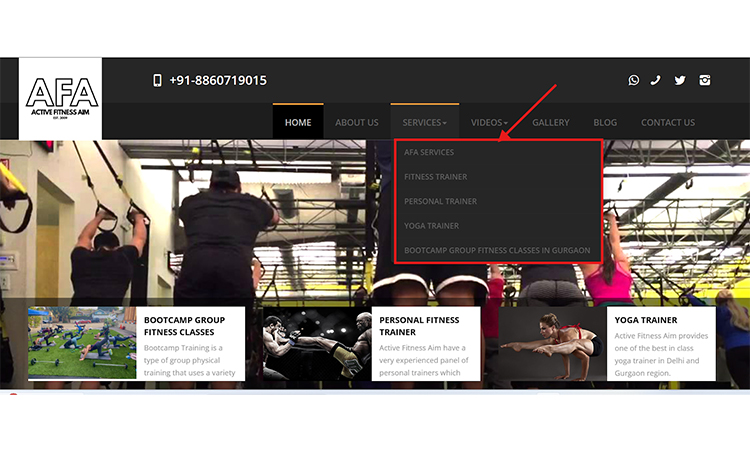Image resolution: width=750 pixels, height=450 pixels.
Task: Open the GALLERY page
Action: pyautogui.click(x=551, y=122)
